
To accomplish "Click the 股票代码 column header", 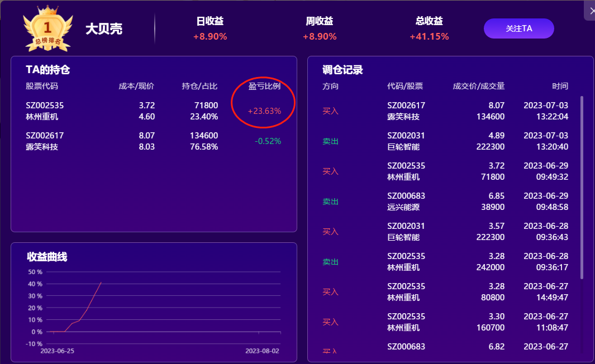I will 42,86.
